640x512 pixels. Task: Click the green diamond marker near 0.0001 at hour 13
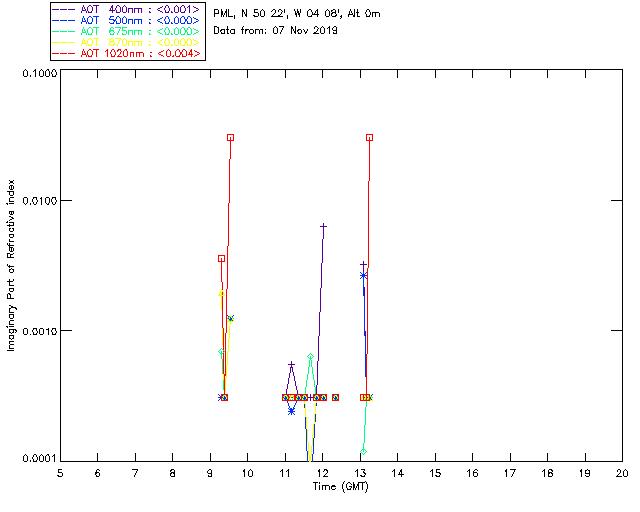point(363,452)
